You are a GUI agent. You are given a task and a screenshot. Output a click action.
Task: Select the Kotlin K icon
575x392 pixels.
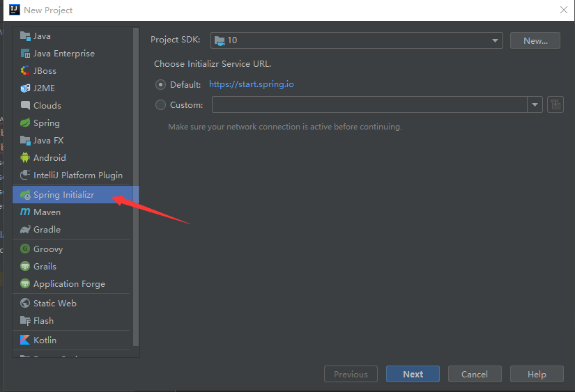[25, 340]
